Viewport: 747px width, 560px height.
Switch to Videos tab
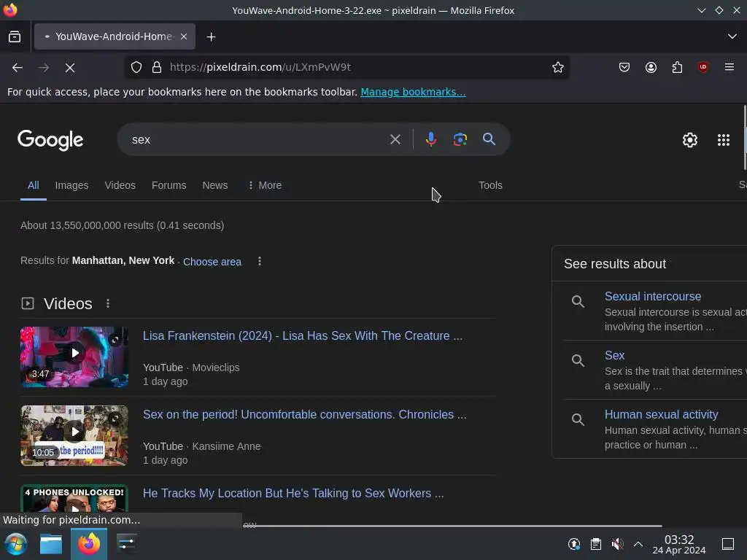pyautogui.click(x=120, y=185)
